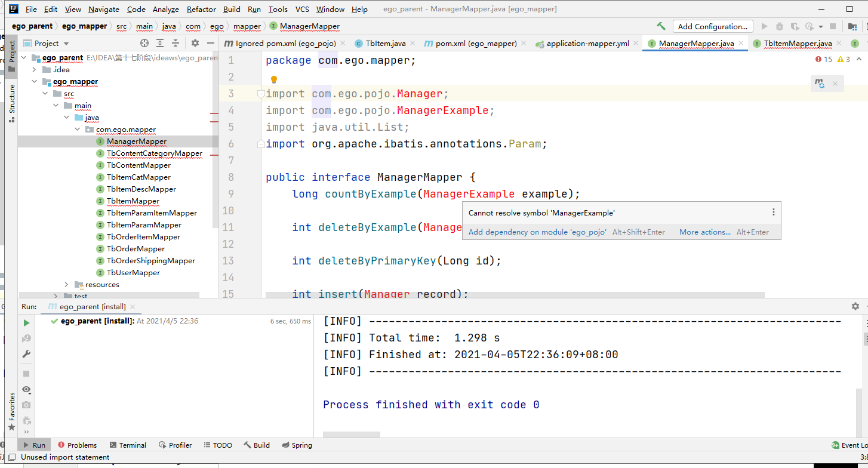Click the eye icon in the Run panel
The height and width of the screenshot is (468, 868).
pos(26,389)
